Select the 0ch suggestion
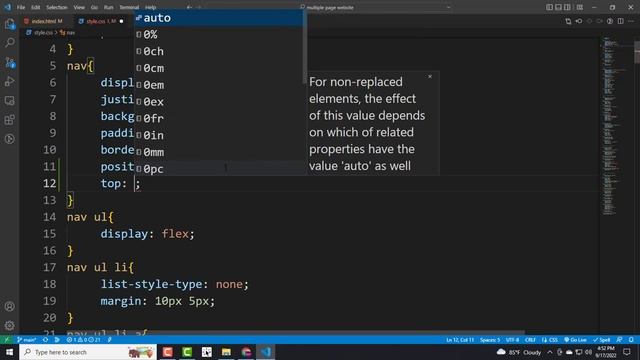 pyautogui.click(x=219, y=51)
